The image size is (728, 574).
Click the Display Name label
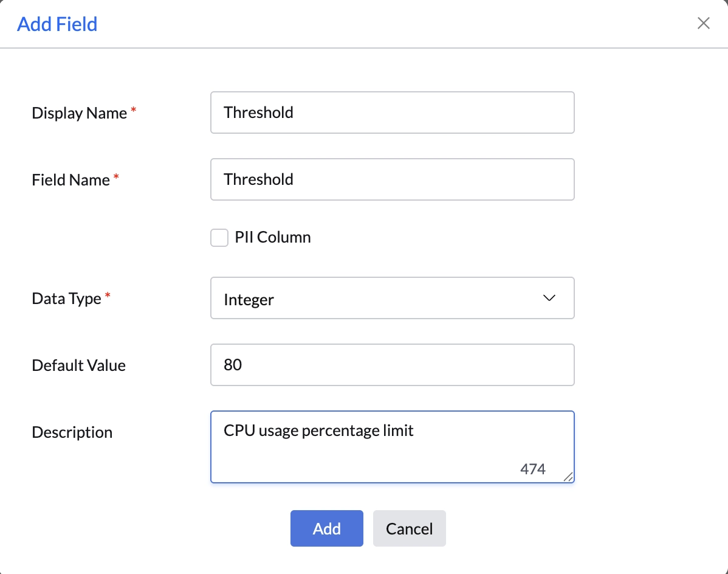79,113
